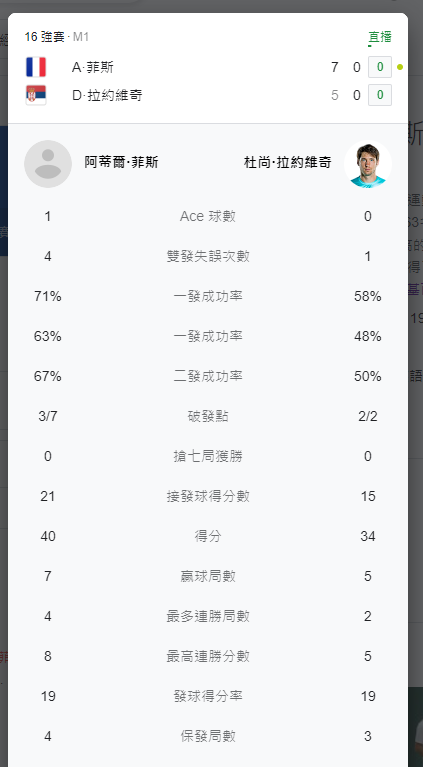Image resolution: width=423 pixels, height=767 pixels.
Task: Open 阿蒂爾·菲斯 full name heading
Action: point(121,162)
